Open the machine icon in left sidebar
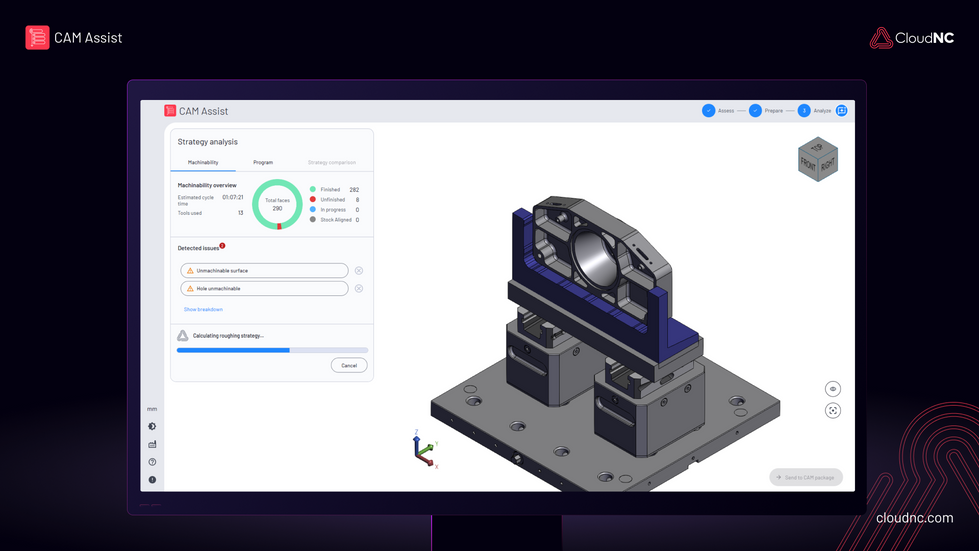Viewport: 979px width, 551px height. (152, 444)
